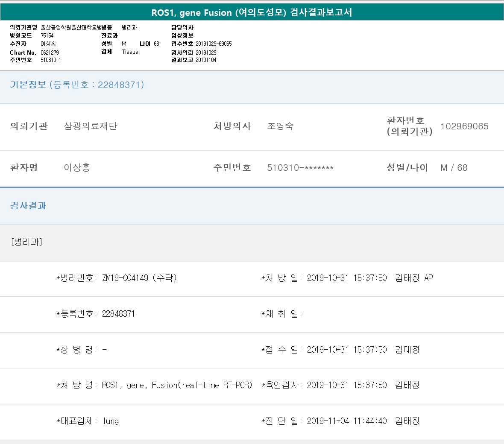Select the patient name '이상홍' in 기본정보
The image size is (504, 444).
point(77,167)
